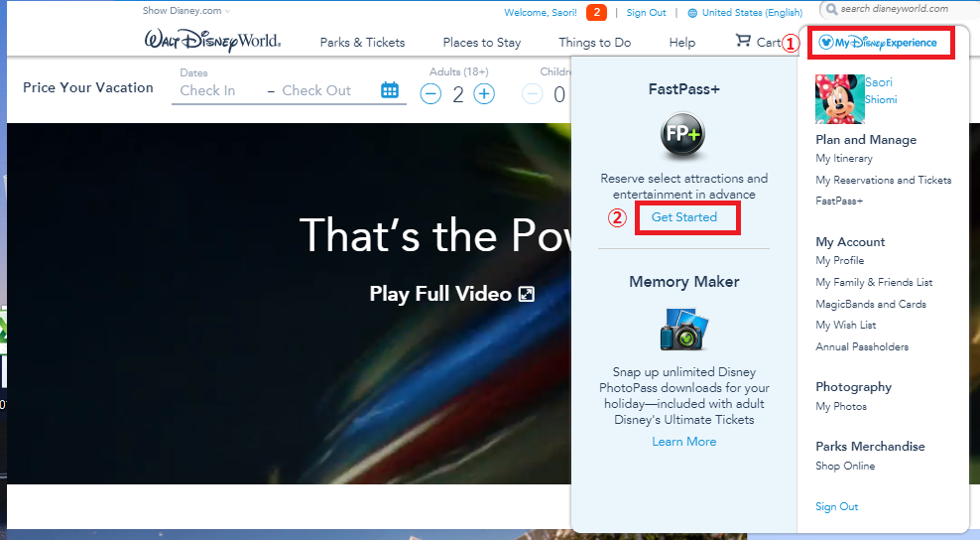The width and height of the screenshot is (980, 540).
Task: Click the Cart link in the header
Action: 768,42
